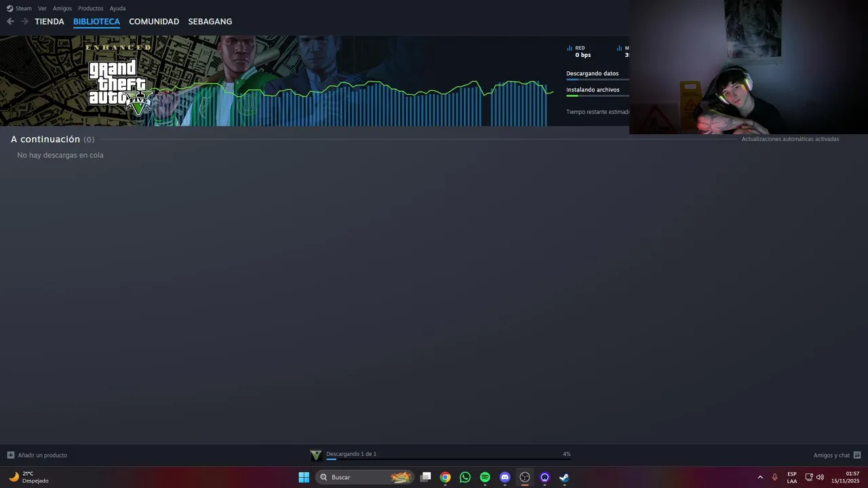This screenshot has width=868, height=488.
Task: Click the Steam taskbar icon
Action: coord(564,477)
